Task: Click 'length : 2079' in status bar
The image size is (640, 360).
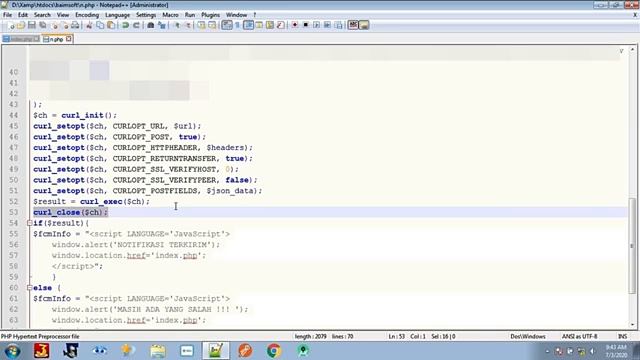Action: 310,336
